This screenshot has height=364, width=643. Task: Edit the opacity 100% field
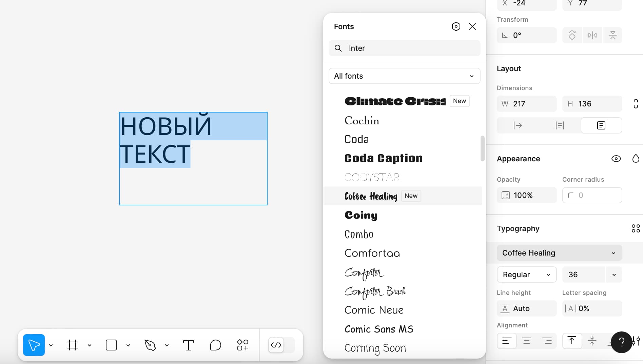click(527, 195)
